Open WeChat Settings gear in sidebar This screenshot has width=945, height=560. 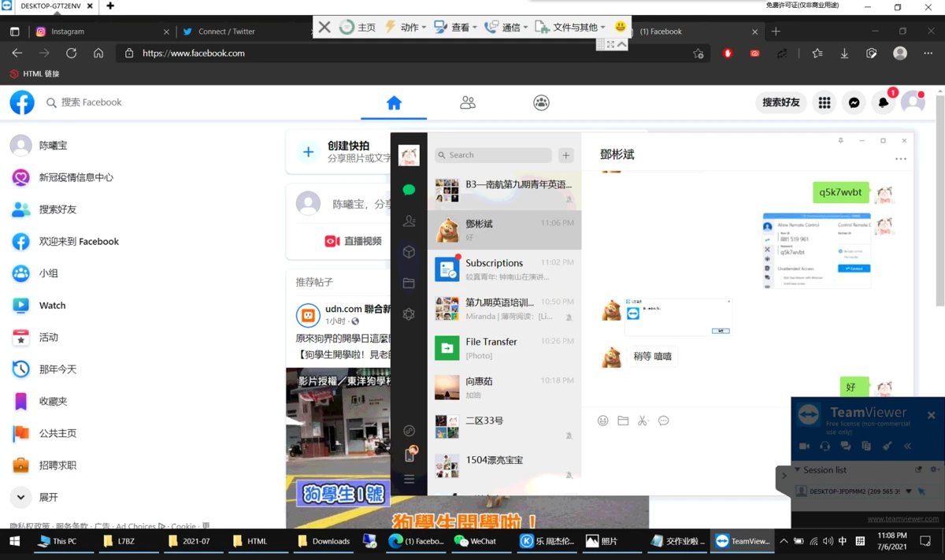coord(409,313)
